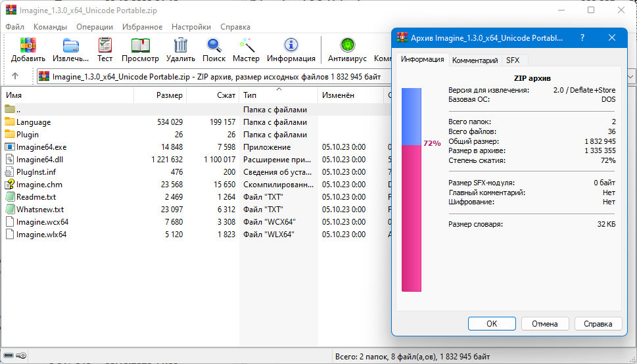Launch the Мастер wizard wand icon
Image resolution: width=637 pixels, height=364 pixels.
(246, 45)
